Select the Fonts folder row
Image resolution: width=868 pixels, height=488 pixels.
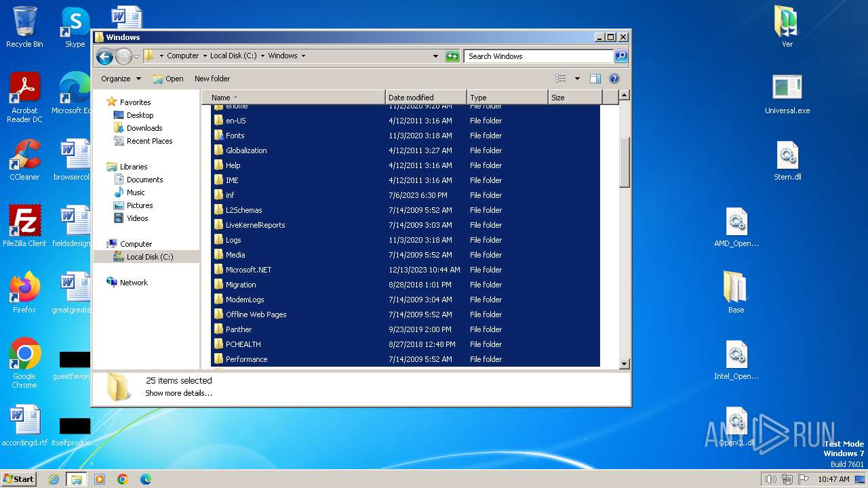(x=406, y=136)
